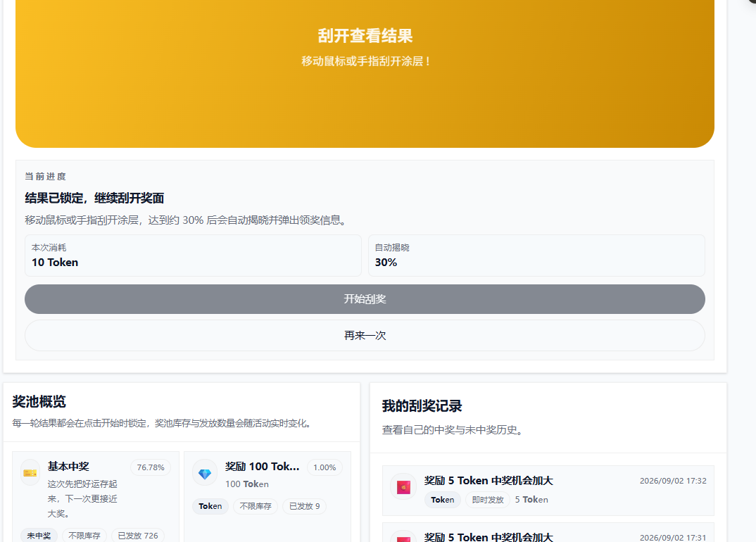This screenshot has width=756, height=542.
Task: Click the 移动鼠标或手指刮开涂层！ hint on the card
Action: click(365, 61)
